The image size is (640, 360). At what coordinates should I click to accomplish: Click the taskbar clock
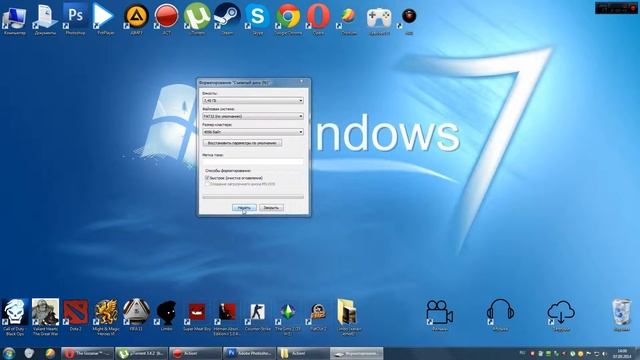point(622,353)
